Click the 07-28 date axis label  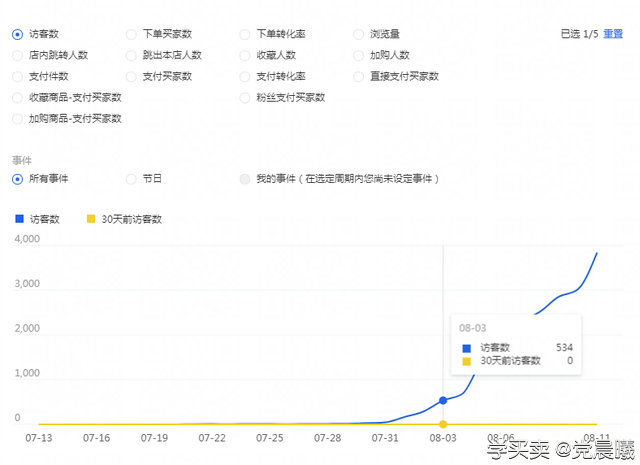tap(327, 438)
